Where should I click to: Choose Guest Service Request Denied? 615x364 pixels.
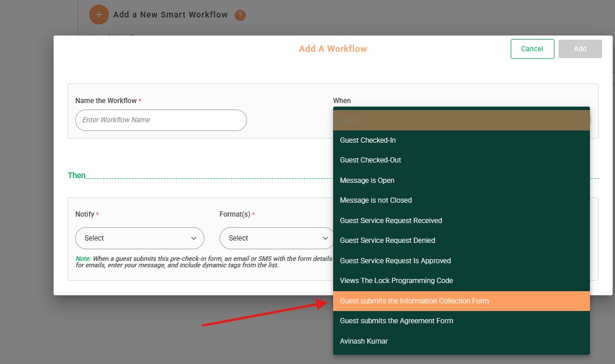click(461, 241)
